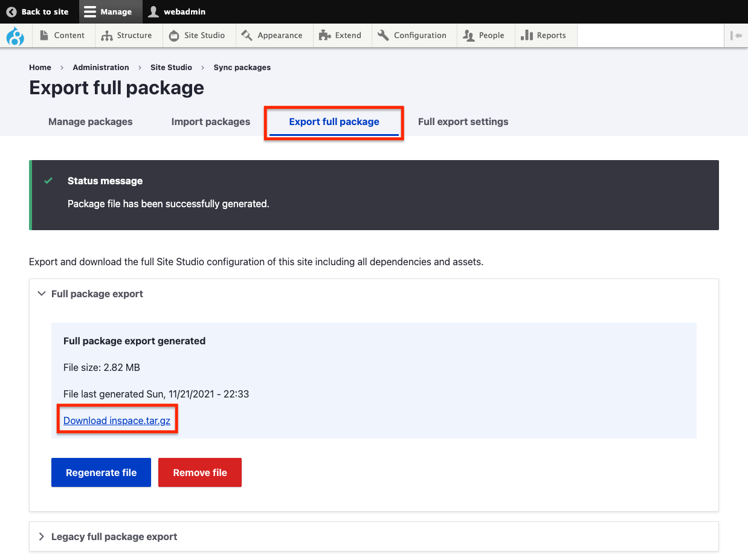Expand the Legacy full package export chevron
Screen dimensions: 748x560
42,536
